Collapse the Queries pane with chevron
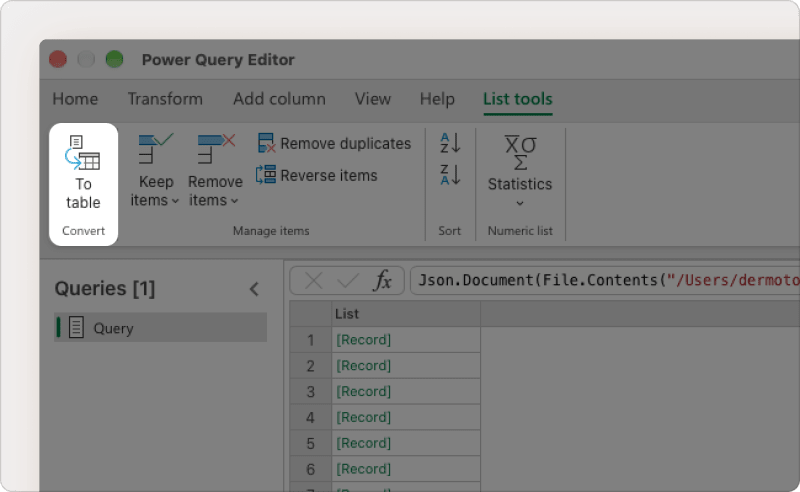 254,289
